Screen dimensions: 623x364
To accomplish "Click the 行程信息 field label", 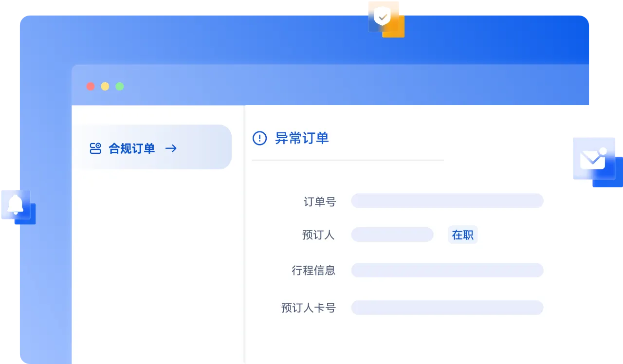I will pos(313,271).
